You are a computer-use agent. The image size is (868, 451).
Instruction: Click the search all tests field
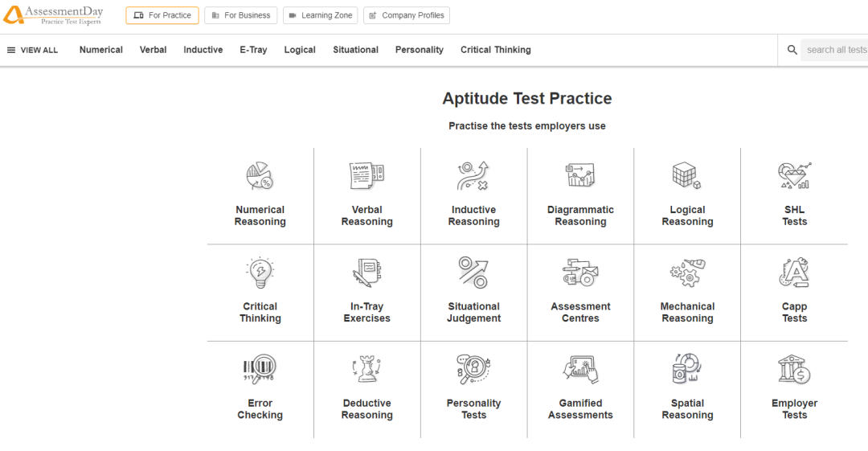(834, 50)
